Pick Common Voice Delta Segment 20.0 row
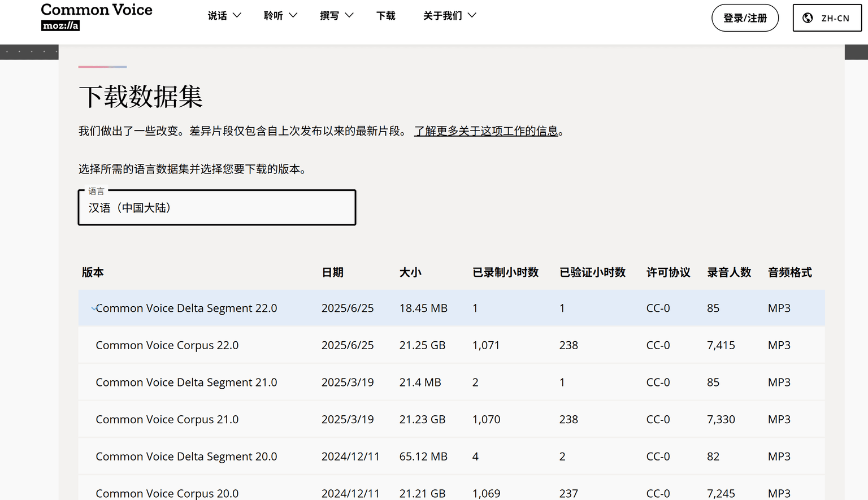The height and width of the screenshot is (500, 868). pyautogui.click(x=452, y=456)
